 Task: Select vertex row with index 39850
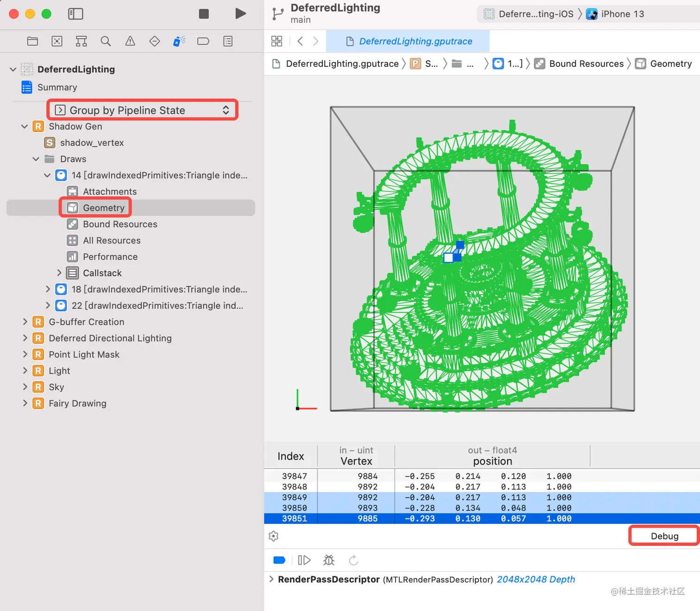click(x=482, y=508)
